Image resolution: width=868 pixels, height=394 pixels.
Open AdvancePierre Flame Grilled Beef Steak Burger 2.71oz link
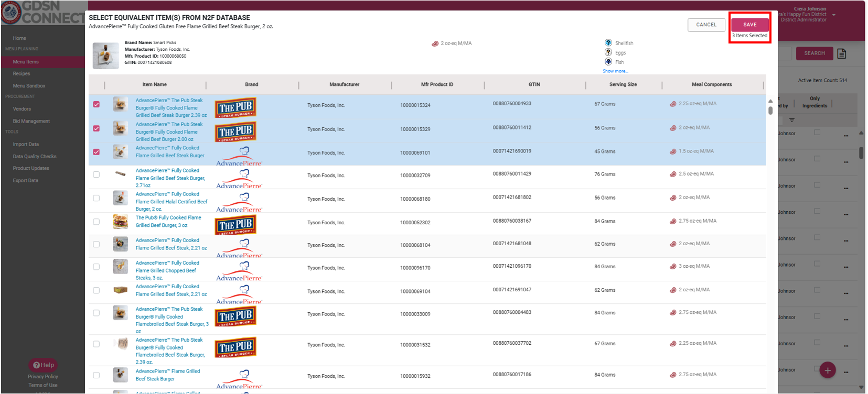(170, 178)
